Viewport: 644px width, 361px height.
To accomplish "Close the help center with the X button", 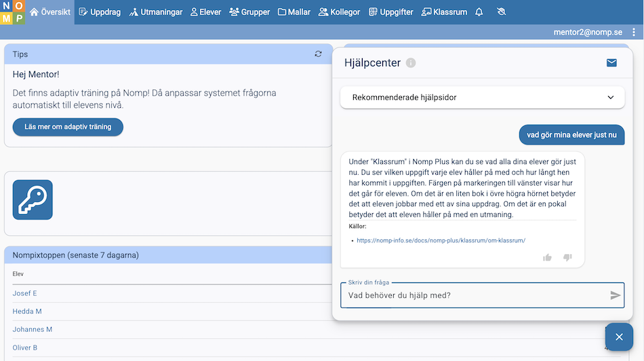I will (x=619, y=337).
